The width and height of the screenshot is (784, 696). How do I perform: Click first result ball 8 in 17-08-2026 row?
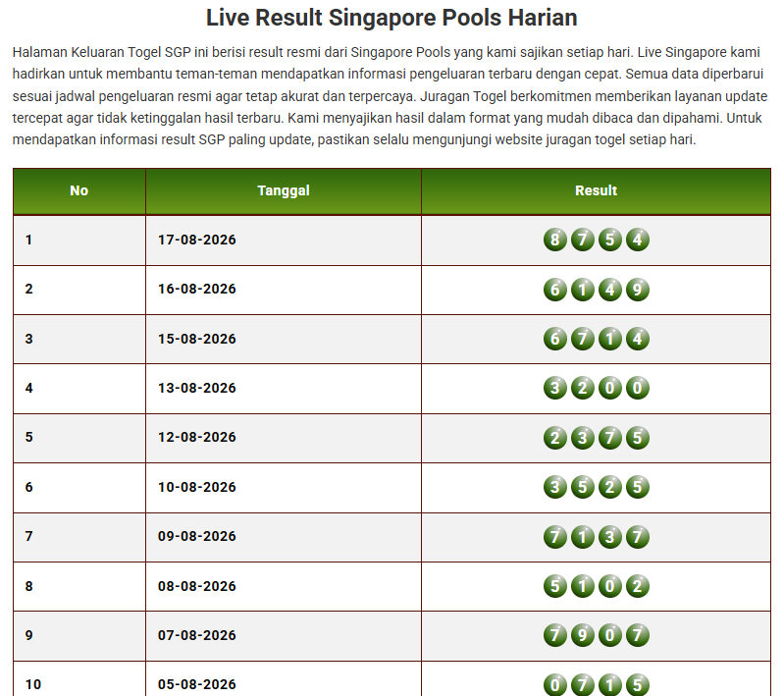pyautogui.click(x=555, y=240)
